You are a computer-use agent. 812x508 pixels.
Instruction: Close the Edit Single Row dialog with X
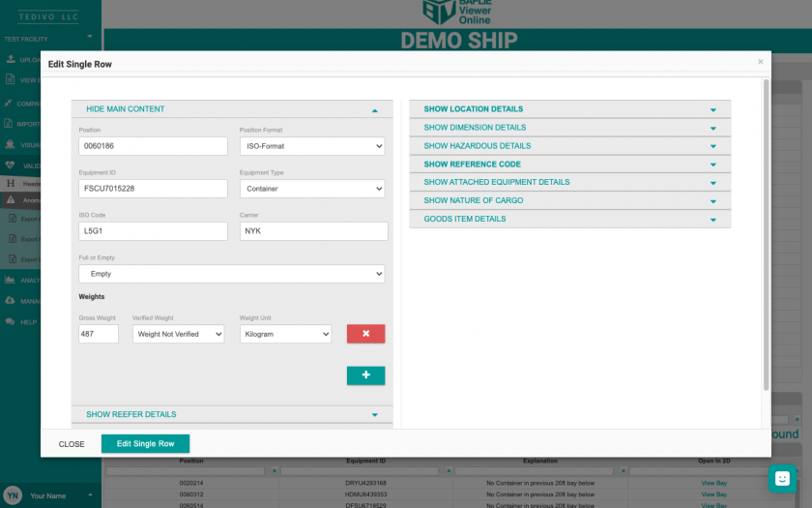coord(760,62)
